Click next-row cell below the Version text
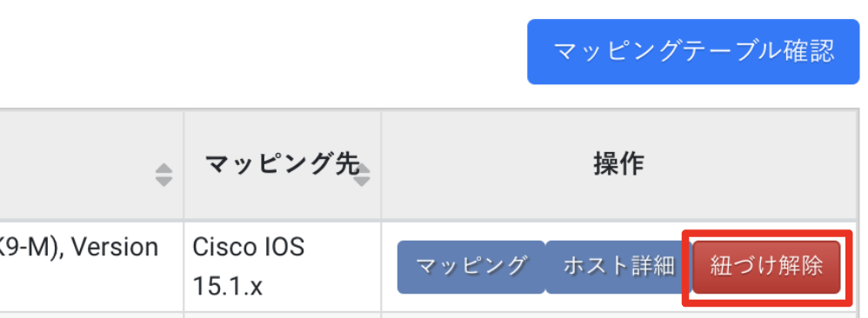 [x=90, y=315]
